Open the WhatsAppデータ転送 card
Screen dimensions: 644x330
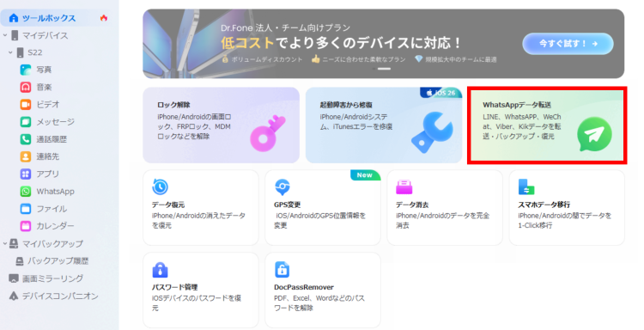547,125
